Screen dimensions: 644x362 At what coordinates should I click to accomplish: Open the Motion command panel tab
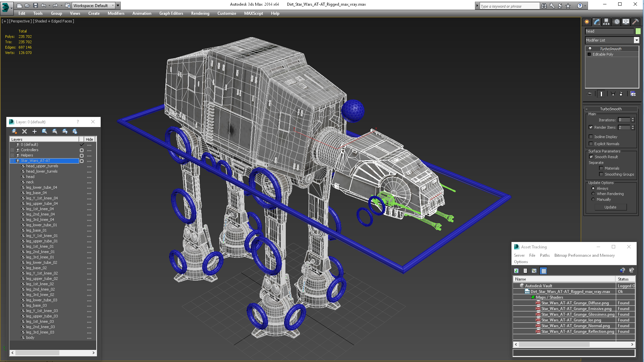616,22
